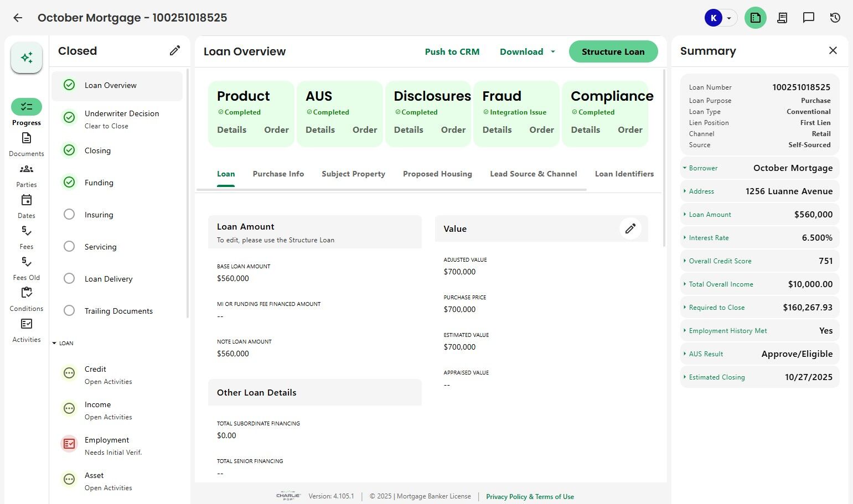Toggle the Insuring status circle
Viewport: 853px width, 504px height.
click(69, 215)
